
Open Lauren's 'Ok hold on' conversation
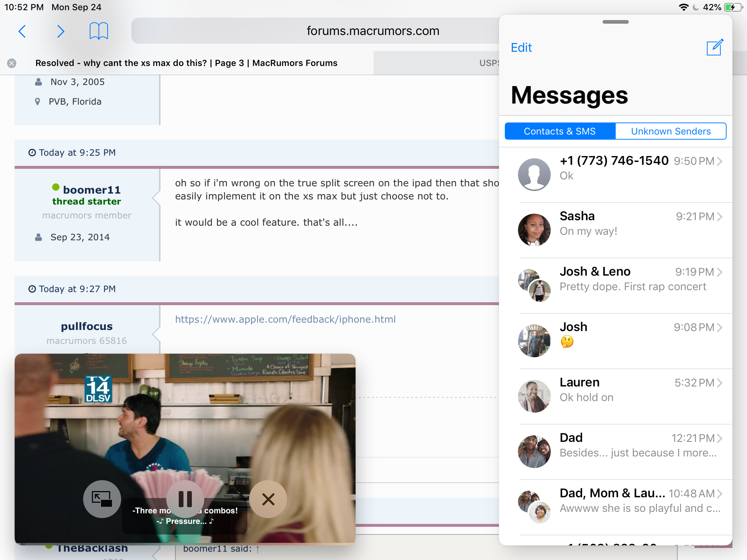click(616, 396)
